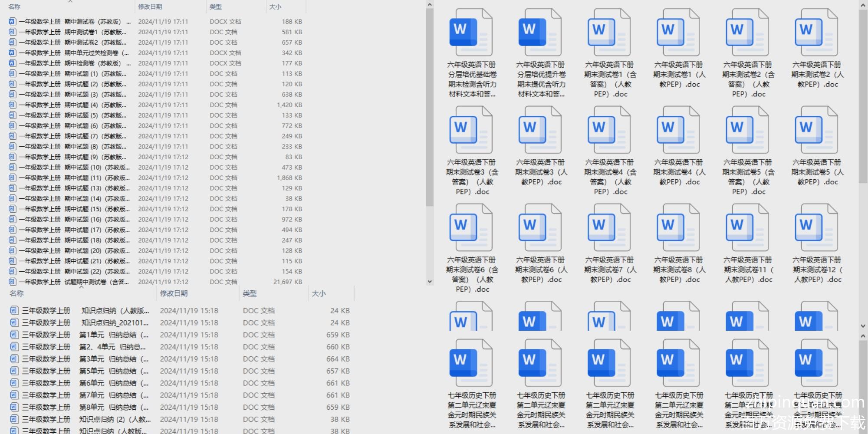Select the 期末测试卷1（含答案）document icon
This screenshot has width=868, height=434.
[x=609, y=33]
